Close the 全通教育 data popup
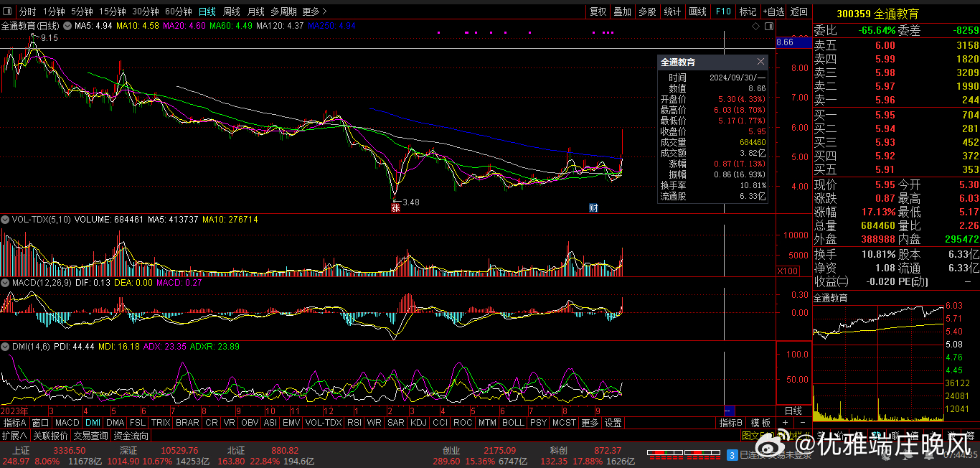Image resolution: width=980 pixels, height=468 pixels. point(760,62)
